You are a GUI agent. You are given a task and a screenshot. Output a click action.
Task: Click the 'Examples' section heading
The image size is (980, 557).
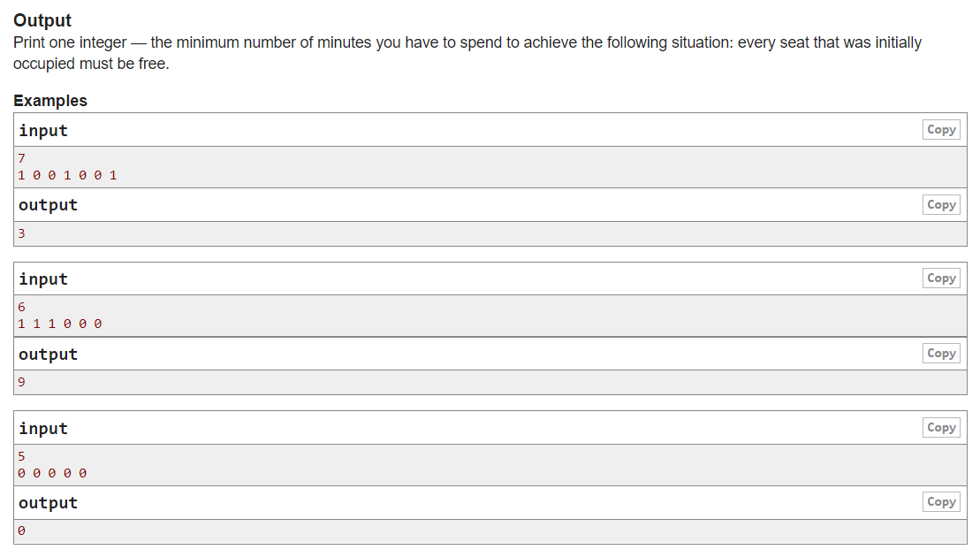50,101
